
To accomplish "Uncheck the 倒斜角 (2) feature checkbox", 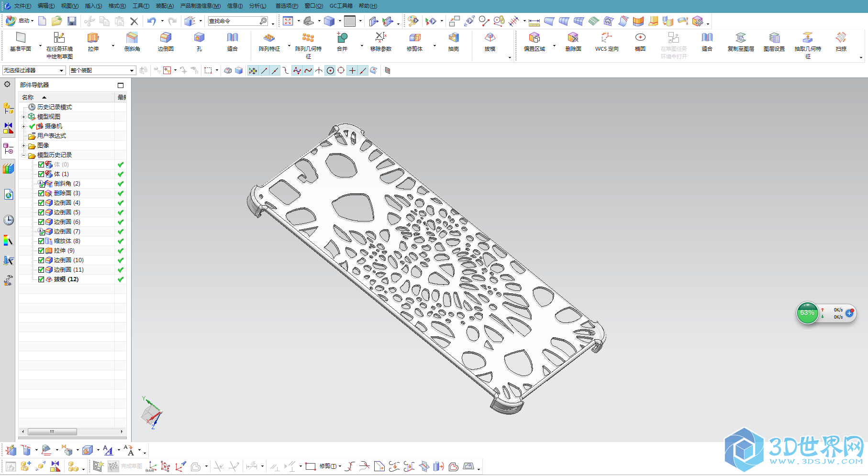I will pyautogui.click(x=41, y=184).
